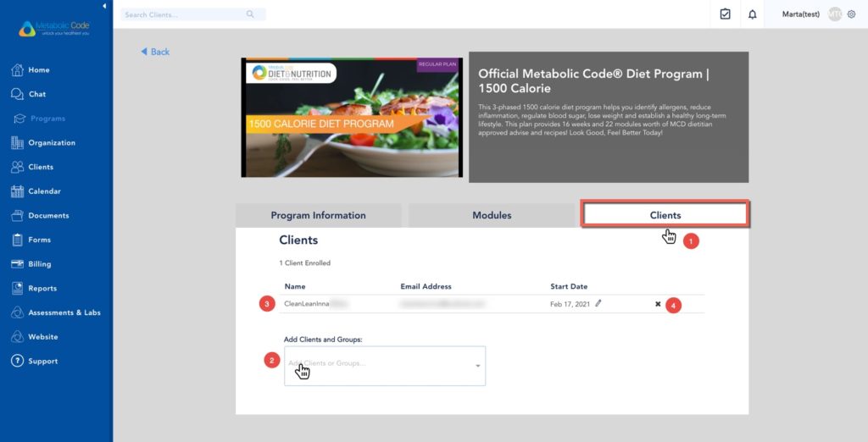Open settings gear icon

click(x=851, y=14)
